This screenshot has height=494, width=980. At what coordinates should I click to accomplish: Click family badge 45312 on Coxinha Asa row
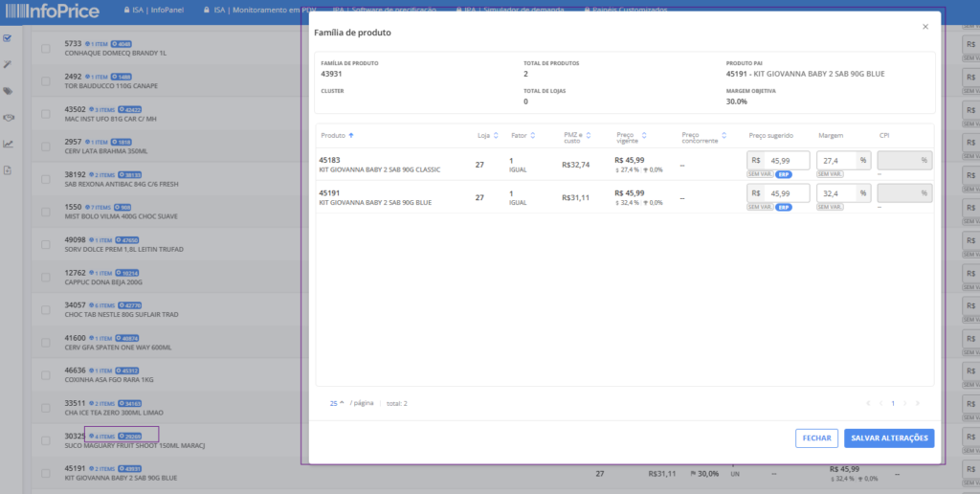point(127,370)
